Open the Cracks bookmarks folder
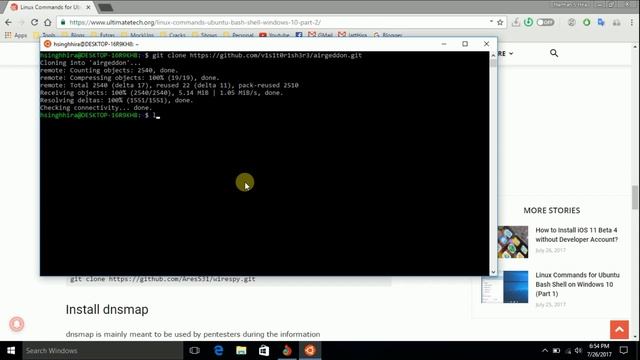Screen dimensions: 640x360 [173, 36]
